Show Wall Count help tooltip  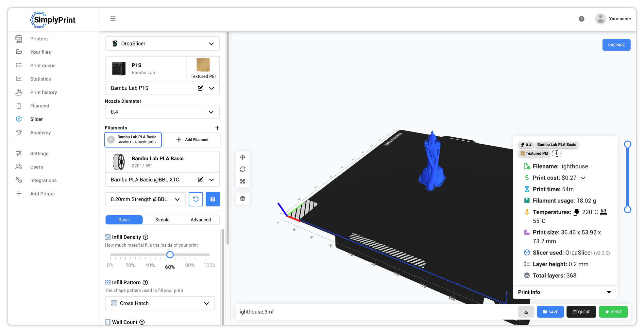pyautogui.click(x=142, y=322)
